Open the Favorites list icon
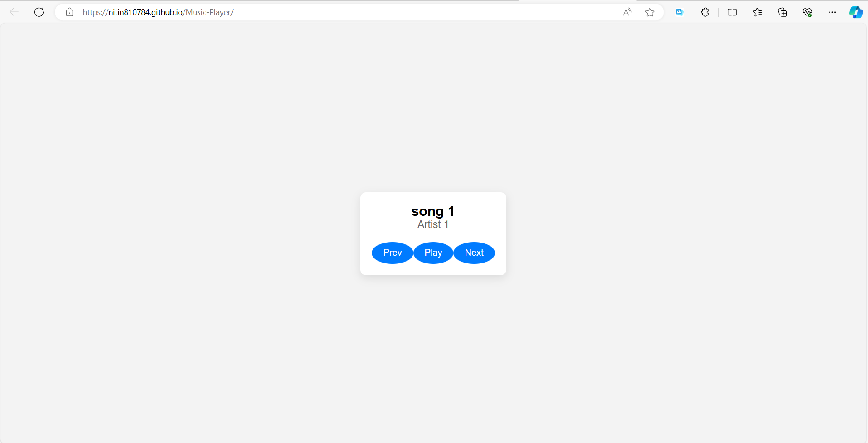The width and height of the screenshot is (868, 443). point(757,12)
